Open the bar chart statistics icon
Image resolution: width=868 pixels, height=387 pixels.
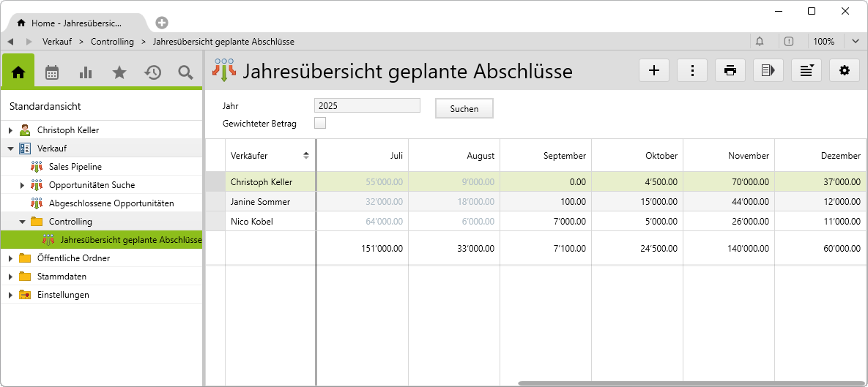(x=86, y=72)
